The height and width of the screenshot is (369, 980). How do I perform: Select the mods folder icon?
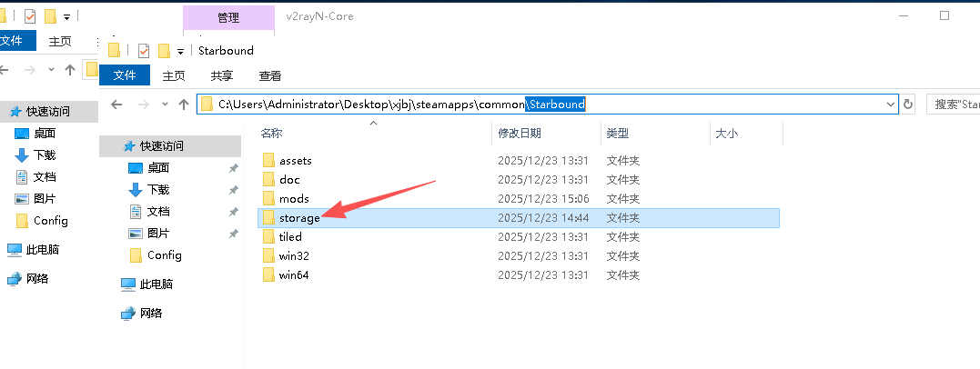[268, 199]
